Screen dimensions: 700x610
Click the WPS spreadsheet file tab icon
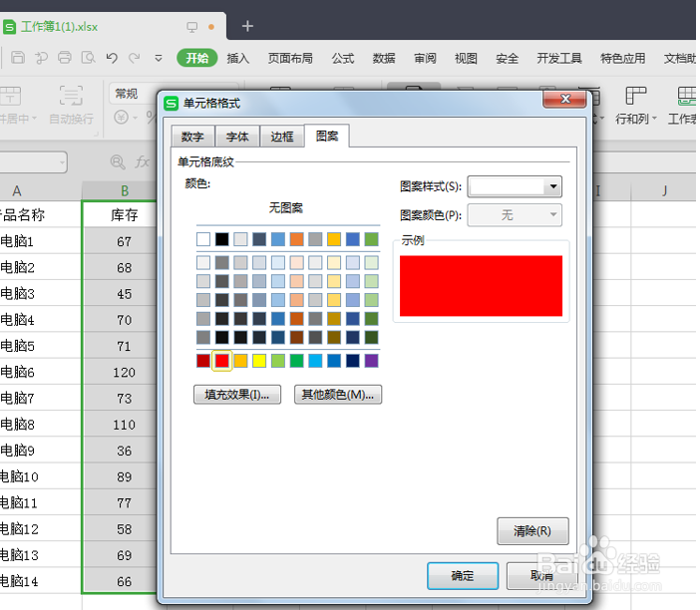(x=9, y=27)
